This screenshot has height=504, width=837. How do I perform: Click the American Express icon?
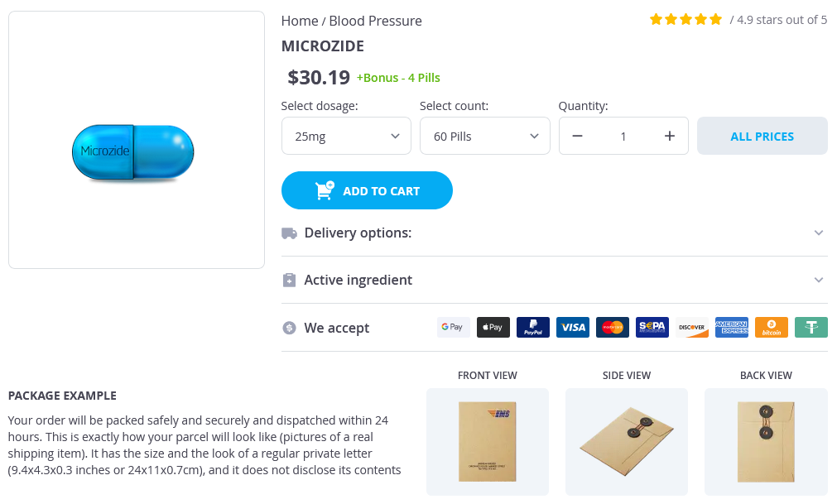point(732,328)
